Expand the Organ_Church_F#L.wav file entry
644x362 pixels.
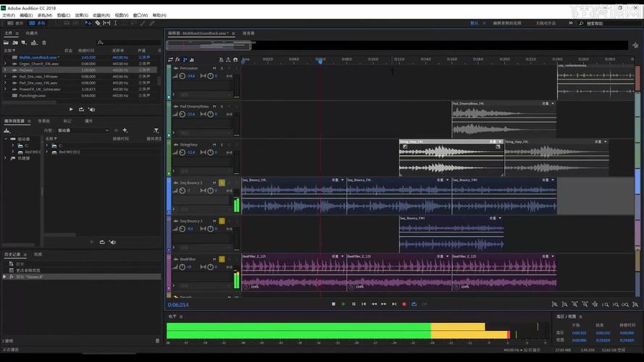click(5, 64)
